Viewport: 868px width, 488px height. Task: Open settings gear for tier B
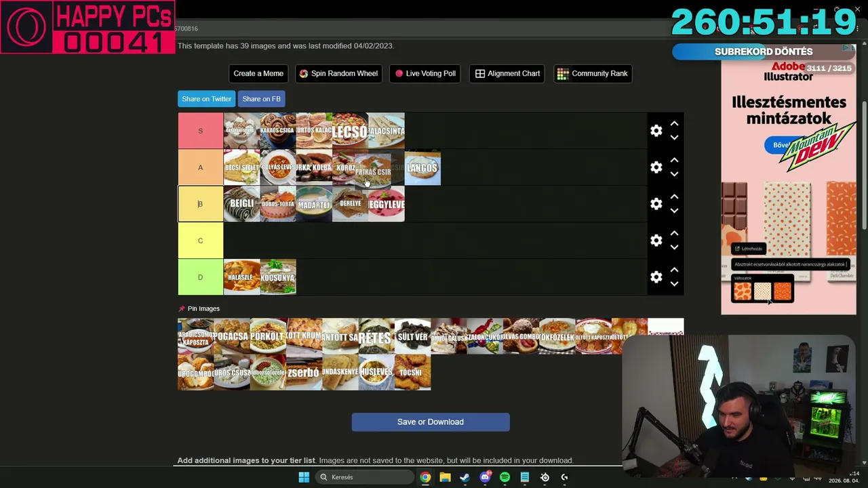[656, 204]
